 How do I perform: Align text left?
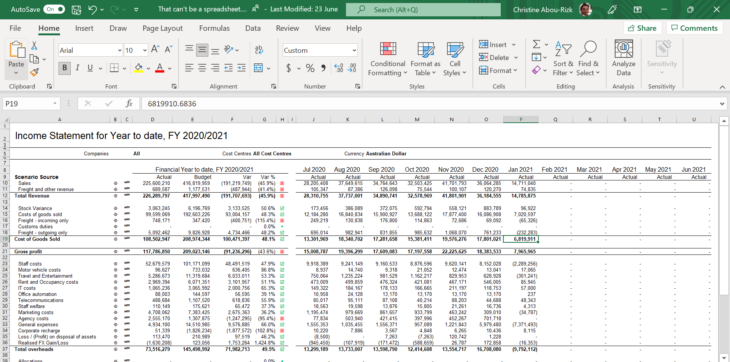[189, 68]
